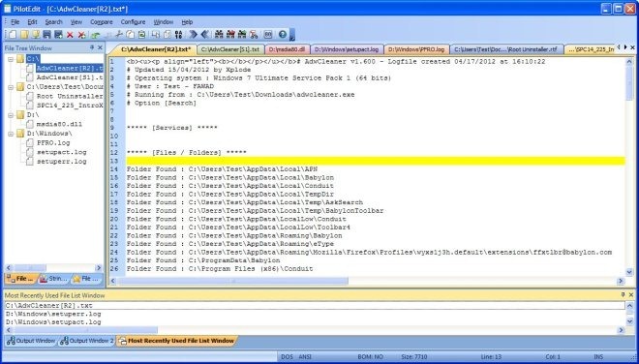Viewport: 639px width, 364px height.
Task: Click the Close All files icon
Action: pyautogui.click(x=82, y=35)
